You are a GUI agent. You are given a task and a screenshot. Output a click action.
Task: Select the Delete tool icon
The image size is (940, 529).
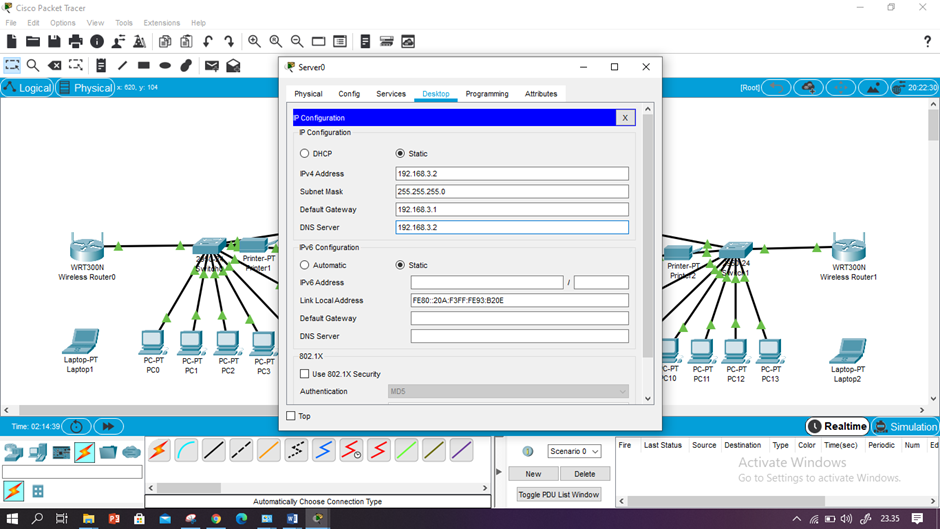click(x=55, y=65)
